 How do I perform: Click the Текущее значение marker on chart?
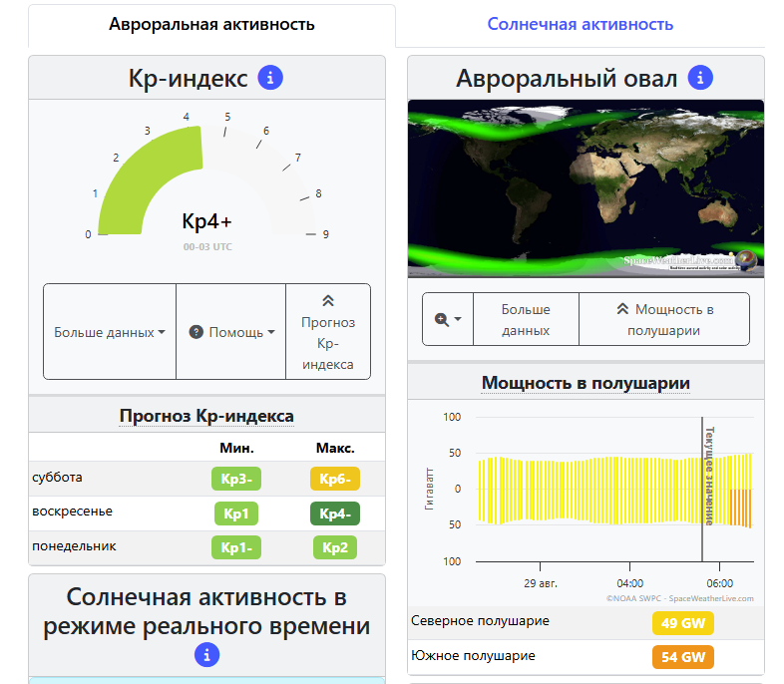click(x=709, y=476)
